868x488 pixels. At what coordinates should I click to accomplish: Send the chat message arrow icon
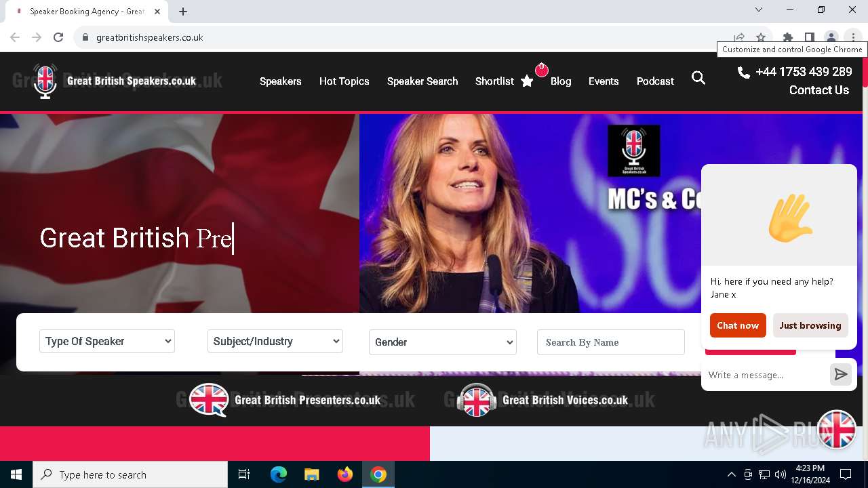841,374
